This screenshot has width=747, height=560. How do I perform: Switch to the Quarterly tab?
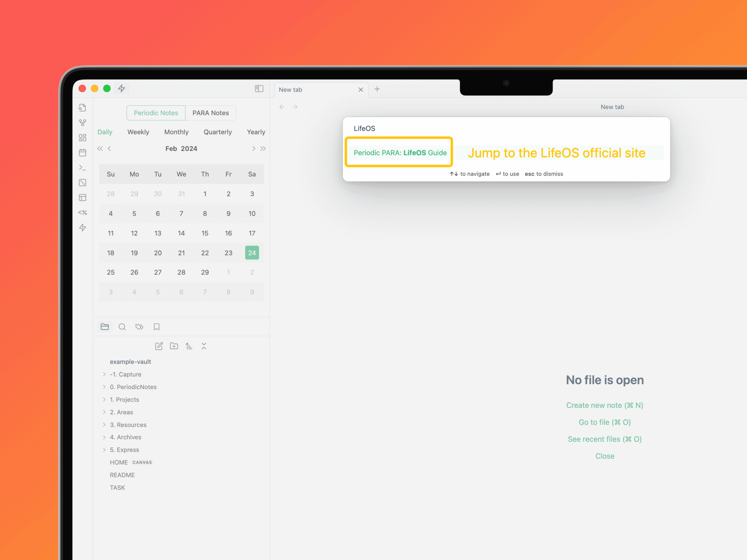pos(217,132)
